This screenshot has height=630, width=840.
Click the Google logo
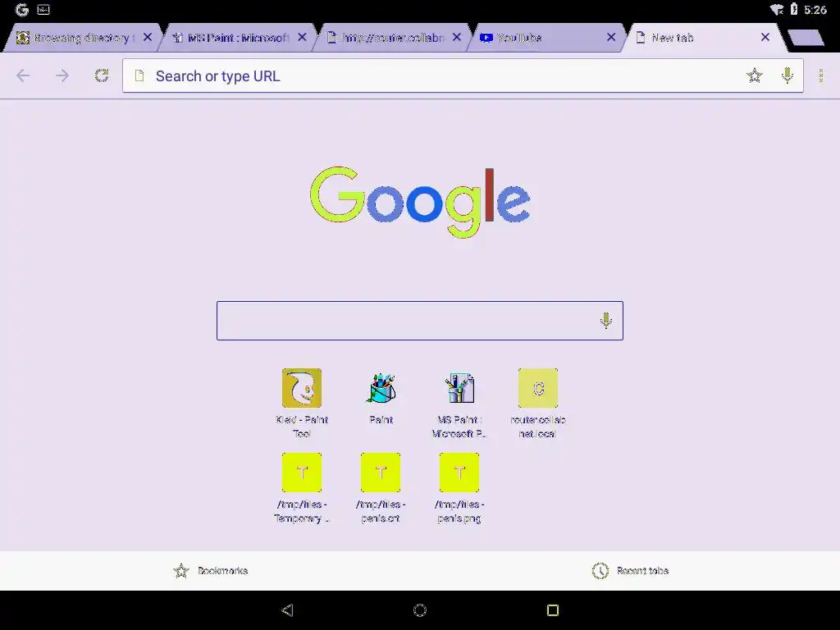pos(421,202)
